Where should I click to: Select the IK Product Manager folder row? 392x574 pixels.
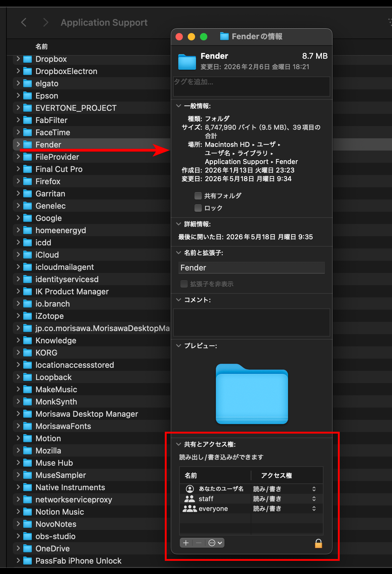(92, 292)
